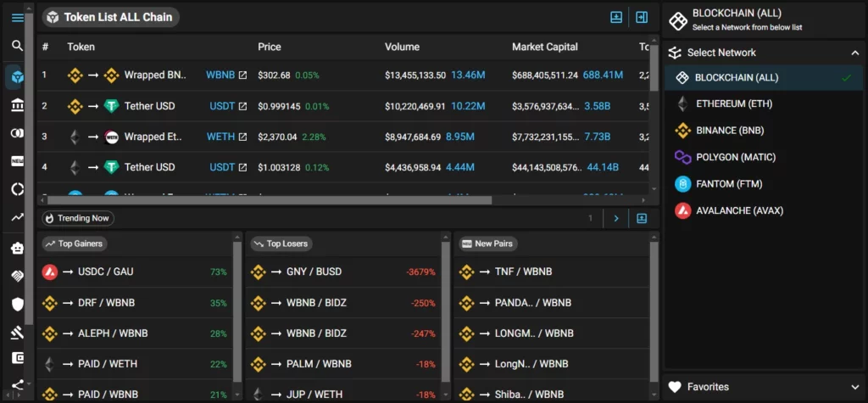Go to next Trending page arrow
Screen dimensions: 868x403
click(616, 218)
